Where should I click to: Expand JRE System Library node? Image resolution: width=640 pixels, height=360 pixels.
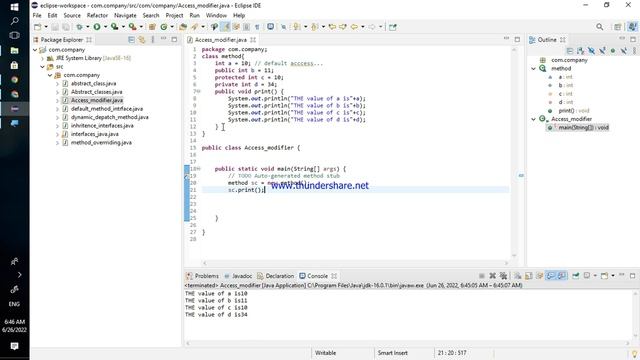tap(42, 58)
